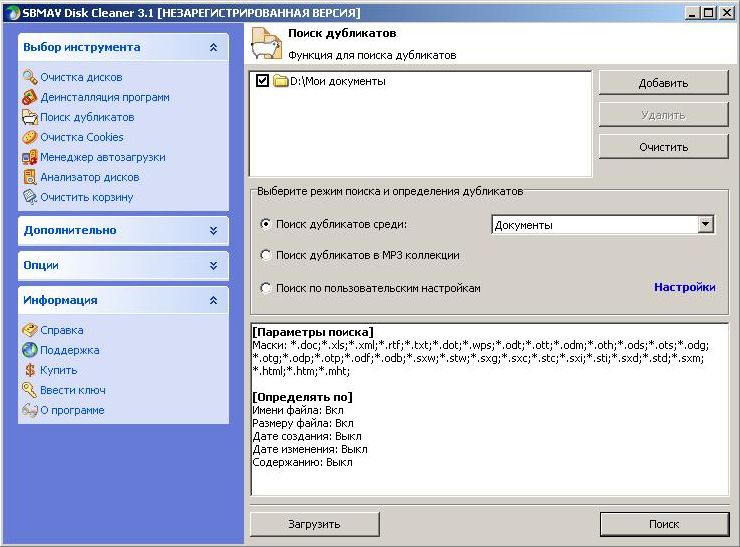This screenshot has height=547, width=740.
Task: Click the Имени файла: Вкл line
Action: (x=298, y=410)
